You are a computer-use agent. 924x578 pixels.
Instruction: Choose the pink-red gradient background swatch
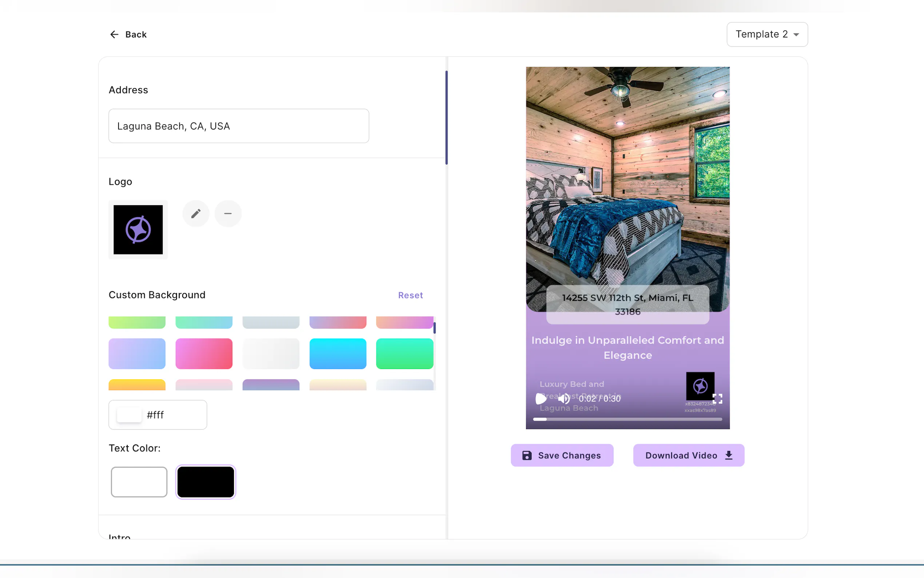[x=204, y=353]
